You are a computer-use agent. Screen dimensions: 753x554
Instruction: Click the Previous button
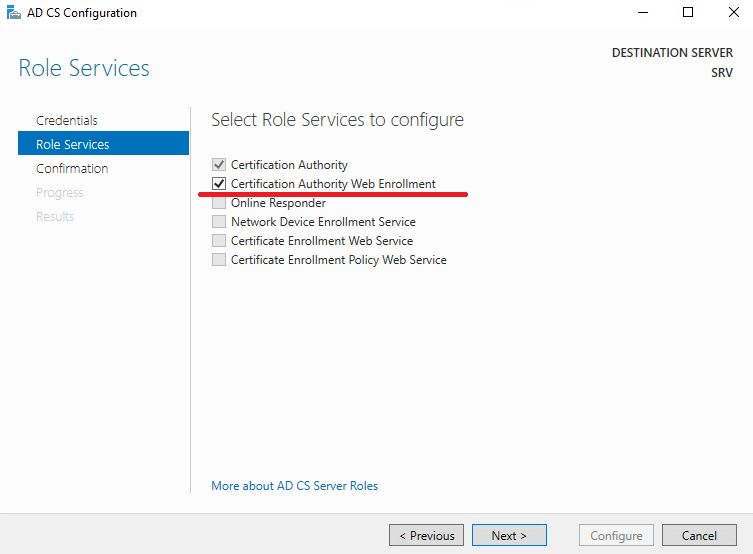pyautogui.click(x=426, y=535)
